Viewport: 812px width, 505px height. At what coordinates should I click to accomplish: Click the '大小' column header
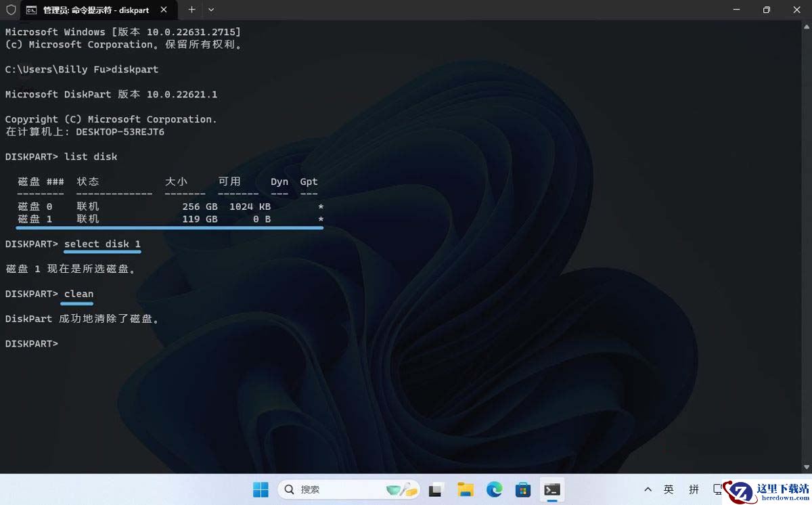click(176, 181)
